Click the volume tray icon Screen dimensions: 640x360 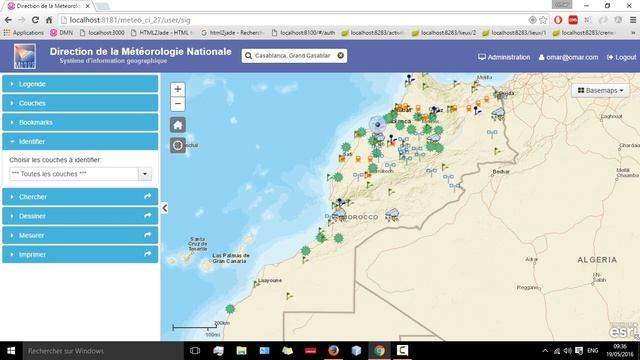click(x=568, y=351)
